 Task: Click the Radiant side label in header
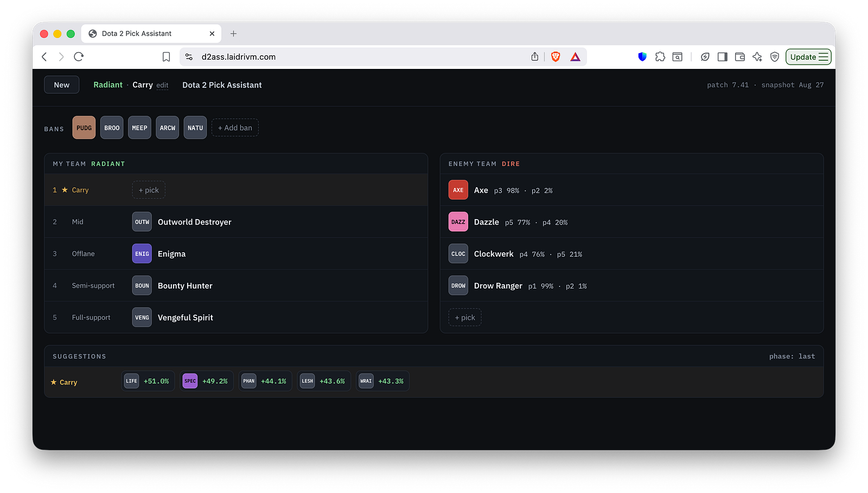(x=108, y=85)
